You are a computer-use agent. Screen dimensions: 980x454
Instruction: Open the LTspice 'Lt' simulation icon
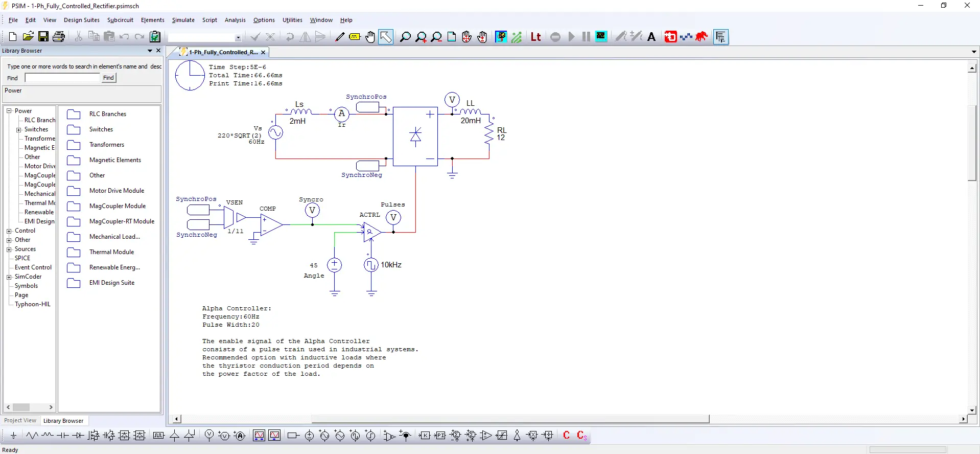click(535, 37)
